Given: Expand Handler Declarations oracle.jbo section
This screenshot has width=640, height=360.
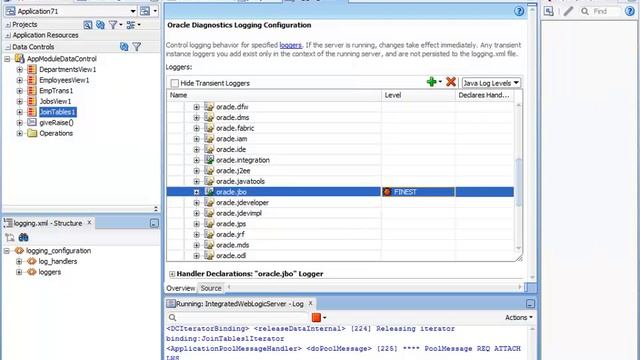Looking at the screenshot, I should [172, 274].
